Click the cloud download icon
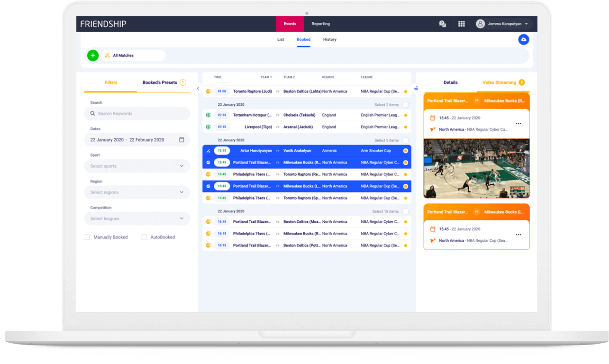Viewport: 609px width, 364px height. click(523, 40)
